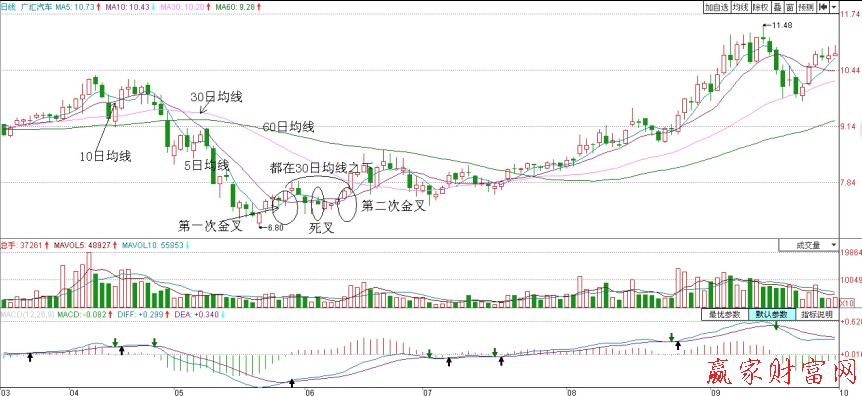Expand the 成交量 dropdown arrow
This screenshot has height=396, width=862.
[834, 245]
